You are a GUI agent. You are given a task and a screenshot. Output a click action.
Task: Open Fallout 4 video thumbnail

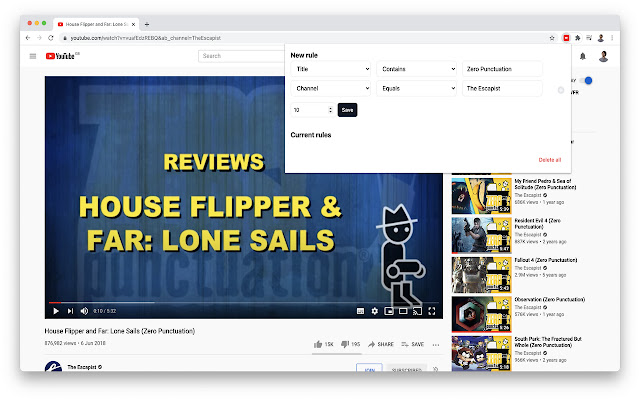(481, 275)
